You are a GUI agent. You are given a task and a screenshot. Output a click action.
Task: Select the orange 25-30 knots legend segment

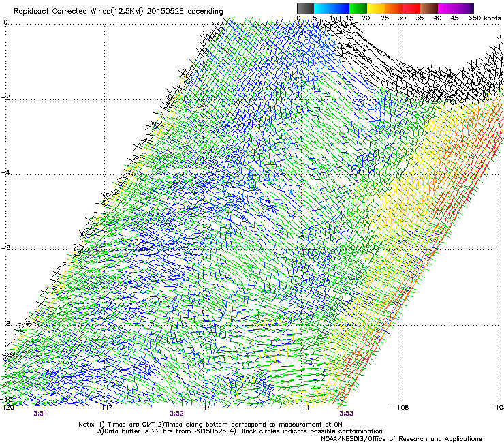[x=394, y=8]
